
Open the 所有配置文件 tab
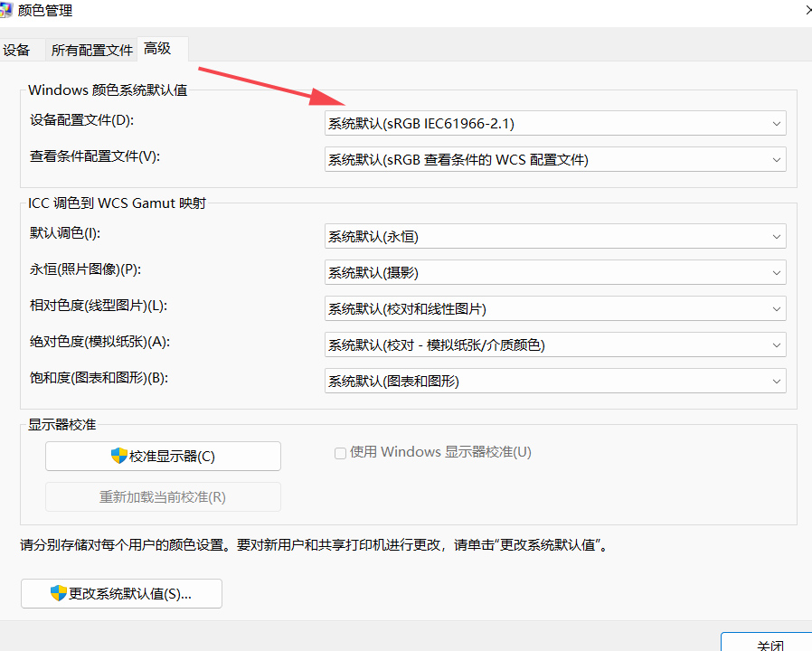(x=91, y=51)
